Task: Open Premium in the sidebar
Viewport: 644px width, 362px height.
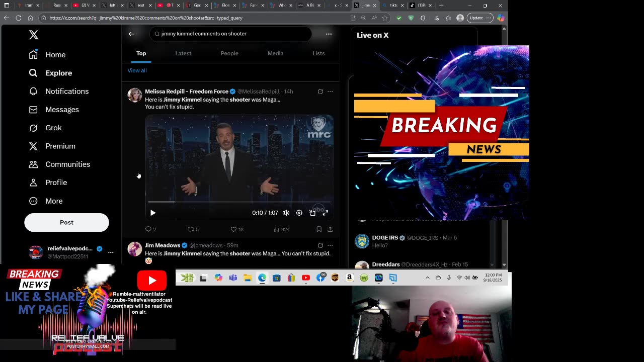Action: tap(52, 146)
